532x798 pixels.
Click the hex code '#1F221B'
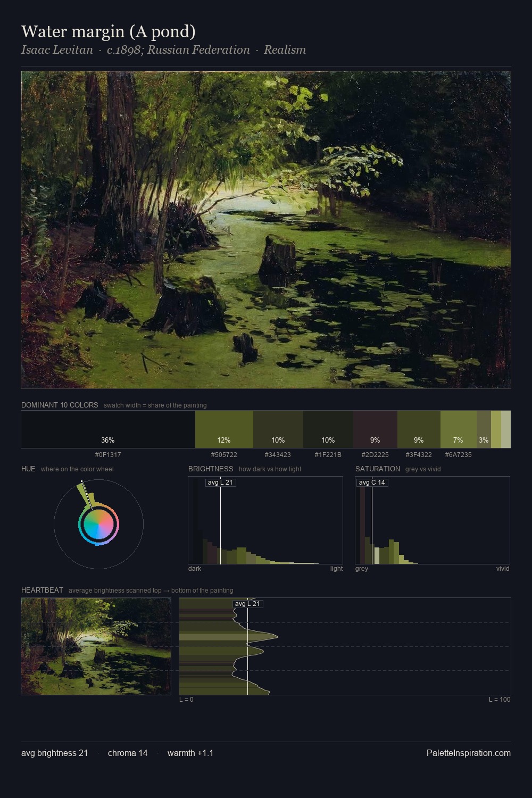pyautogui.click(x=328, y=455)
